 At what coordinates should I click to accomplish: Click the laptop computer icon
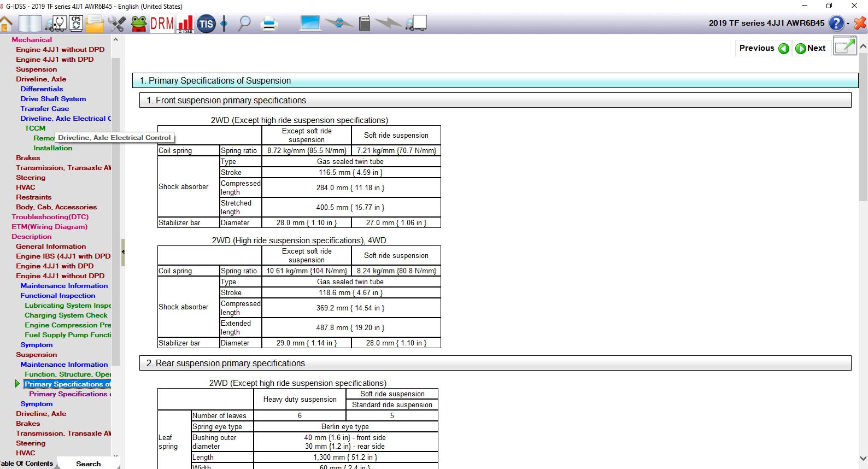click(x=310, y=23)
